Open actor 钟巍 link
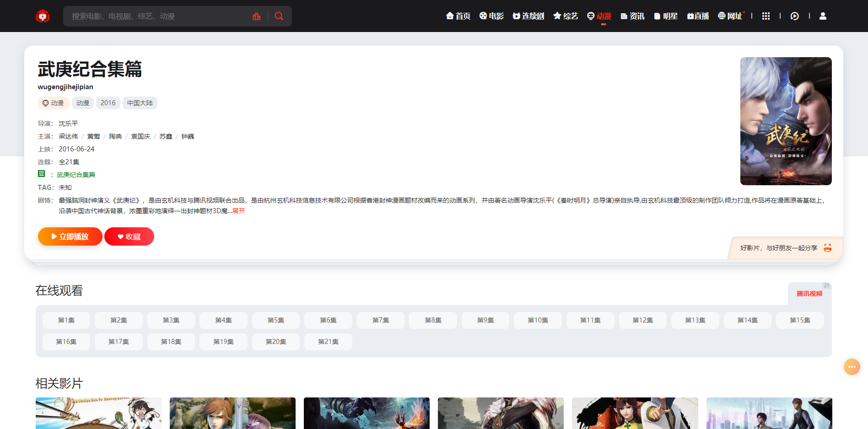Image resolution: width=868 pixels, height=429 pixels. click(x=188, y=136)
